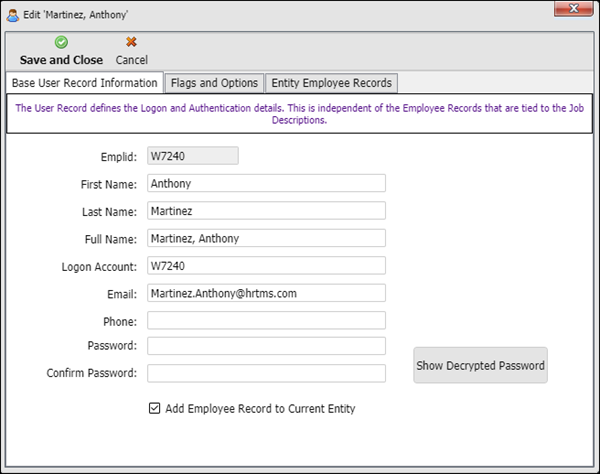Click the 'Password:' label
The image size is (600, 474).
(x=112, y=345)
